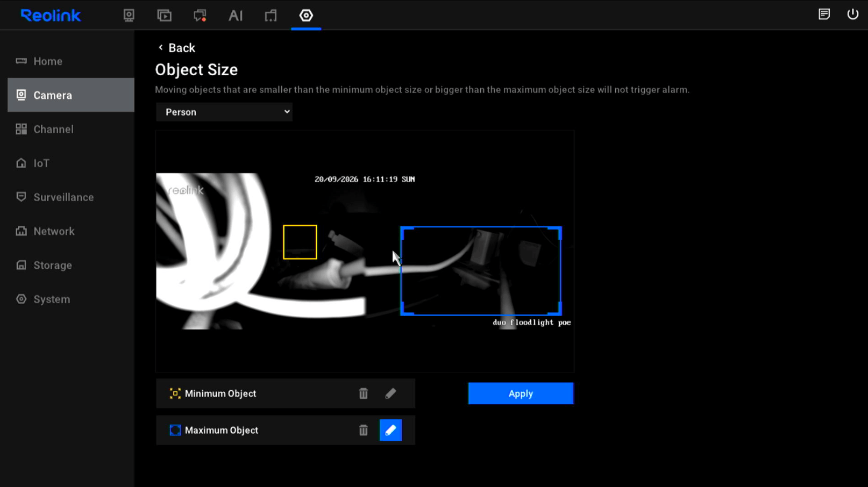The image size is (868, 487).
Task: Click the Maximum Object label
Action: point(222,430)
